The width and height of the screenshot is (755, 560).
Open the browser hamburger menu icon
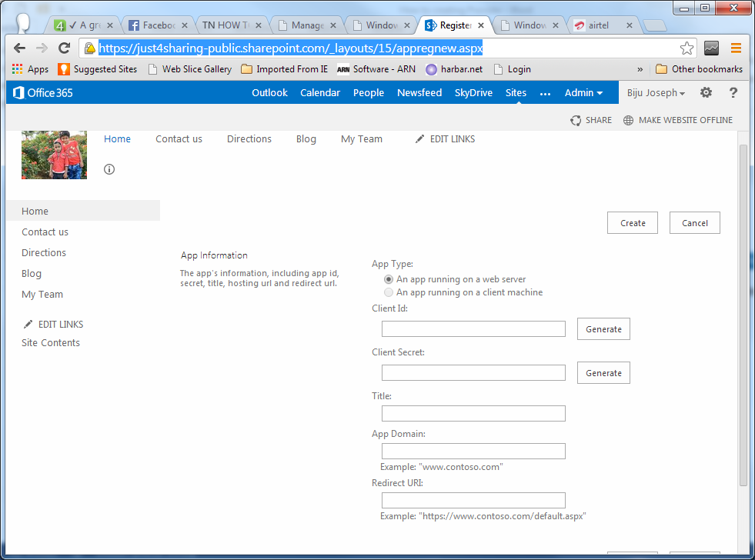(736, 47)
